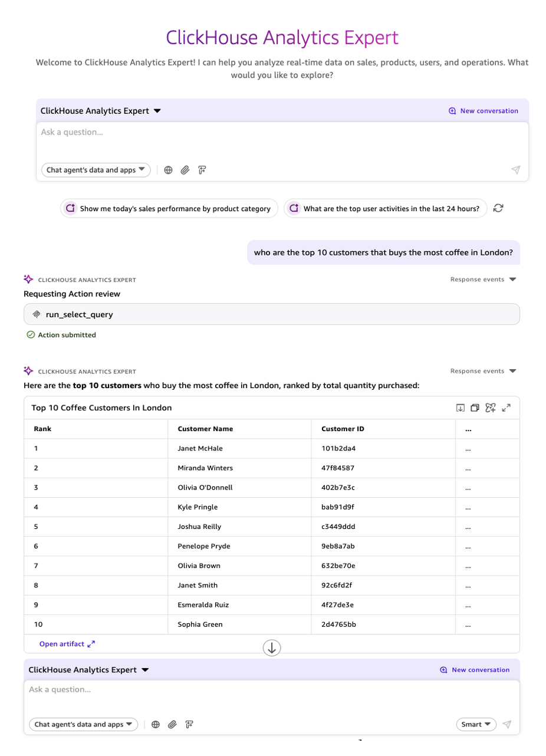
Task: Click the download icon on the table artifact
Action: click(x=461, y=407)
